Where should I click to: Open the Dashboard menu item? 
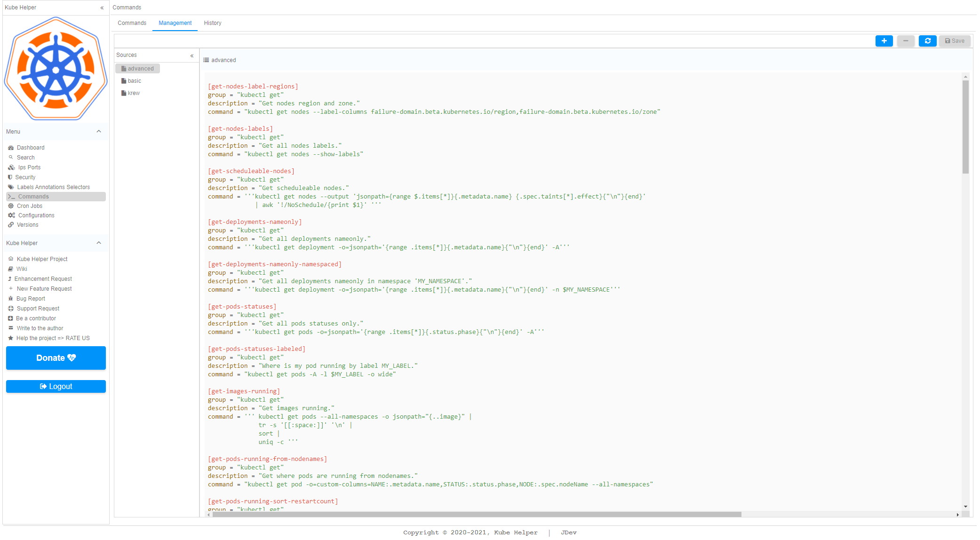31,148
